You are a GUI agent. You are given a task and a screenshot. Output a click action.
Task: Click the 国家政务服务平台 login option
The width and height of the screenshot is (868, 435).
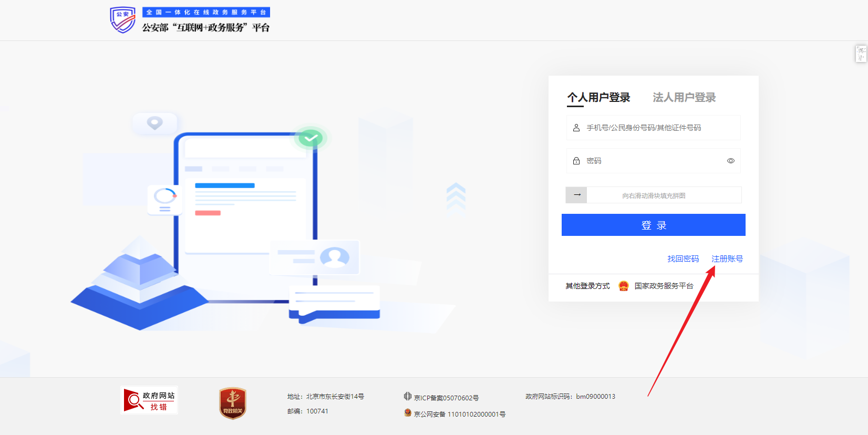pos(664,286)
